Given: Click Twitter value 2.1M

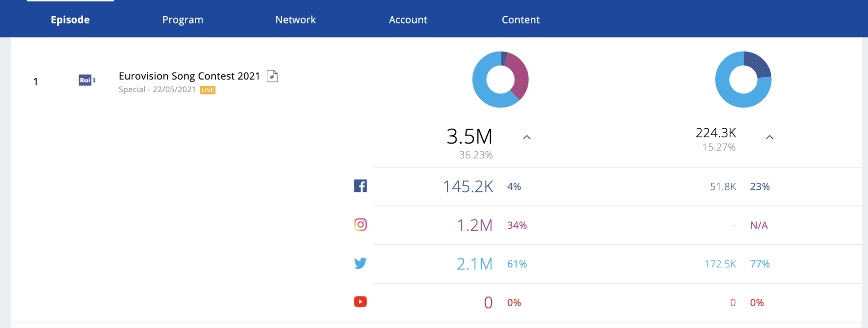Looking at the screenshot, I should [x=475, y=264].
